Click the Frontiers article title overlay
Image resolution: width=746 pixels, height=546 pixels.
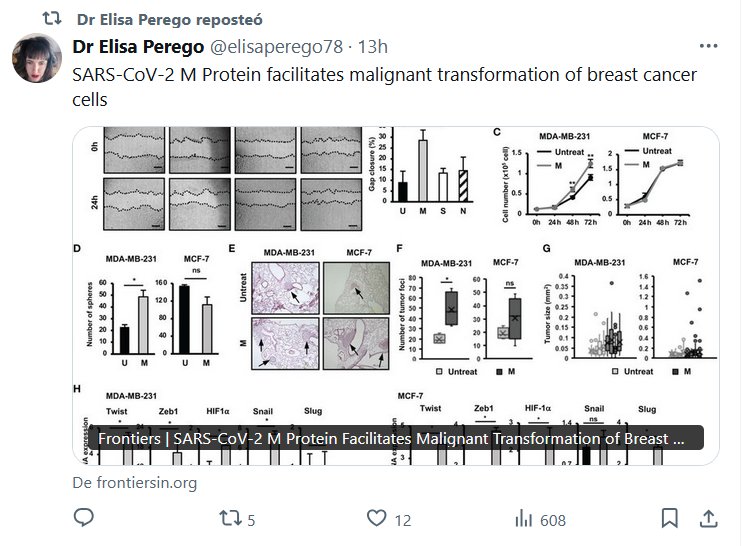click(392, 438)
